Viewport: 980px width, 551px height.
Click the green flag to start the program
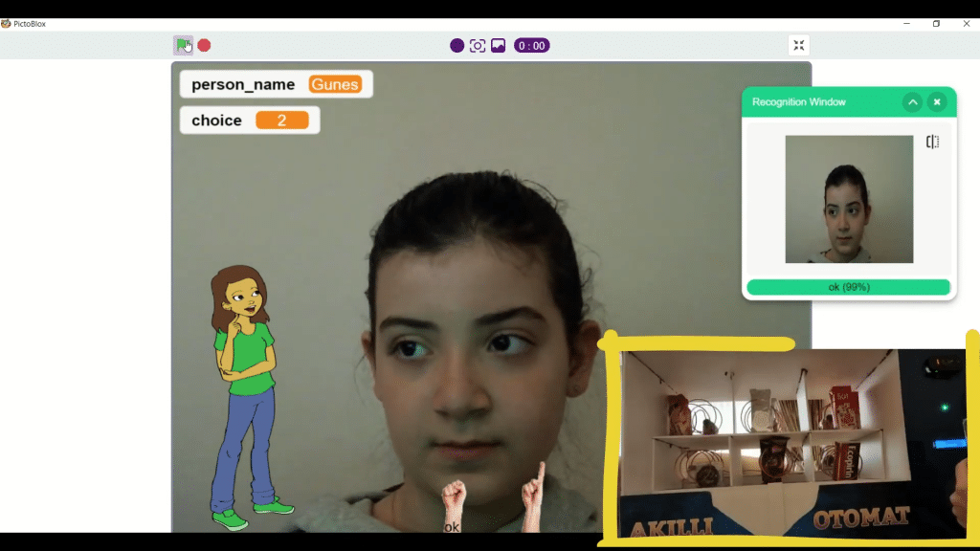click(183, 45)
